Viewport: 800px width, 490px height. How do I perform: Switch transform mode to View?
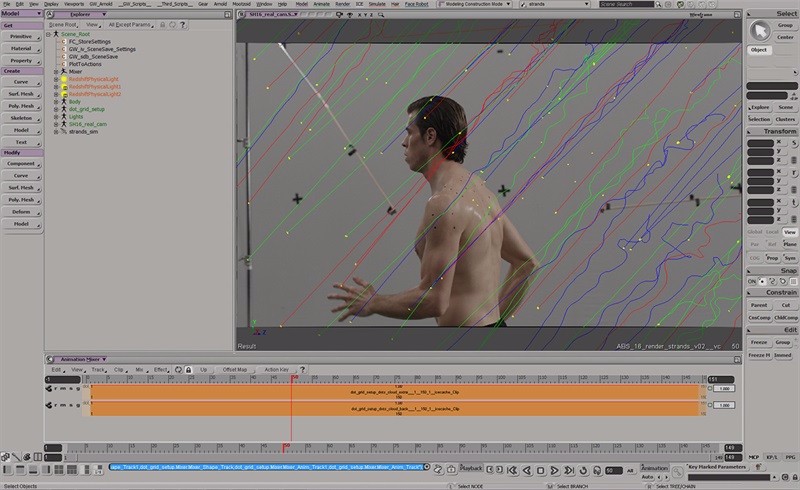point(789,232)
